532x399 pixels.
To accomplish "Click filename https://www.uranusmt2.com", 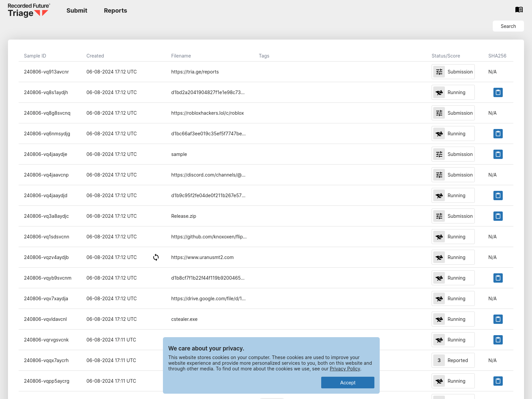I will pyautogui.click(x=202, y=257).
